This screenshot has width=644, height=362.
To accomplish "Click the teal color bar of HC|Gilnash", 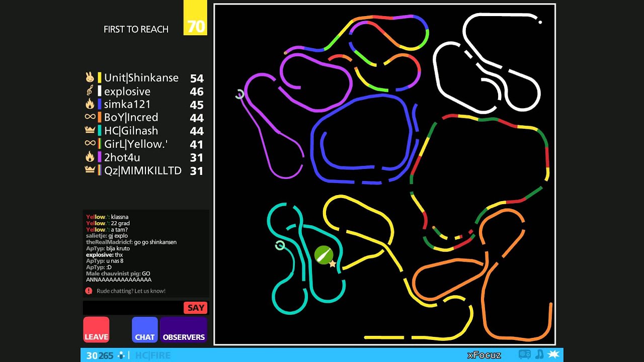I will pos(100,131).
